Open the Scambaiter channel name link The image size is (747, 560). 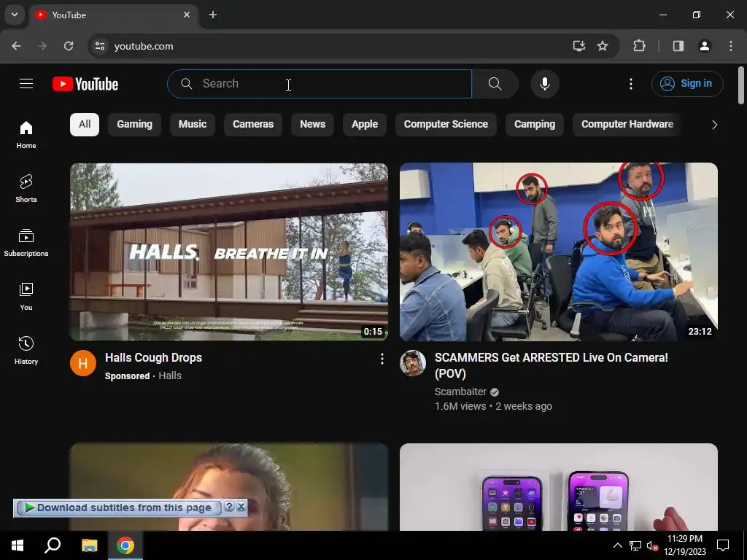[x=460, y=392]
